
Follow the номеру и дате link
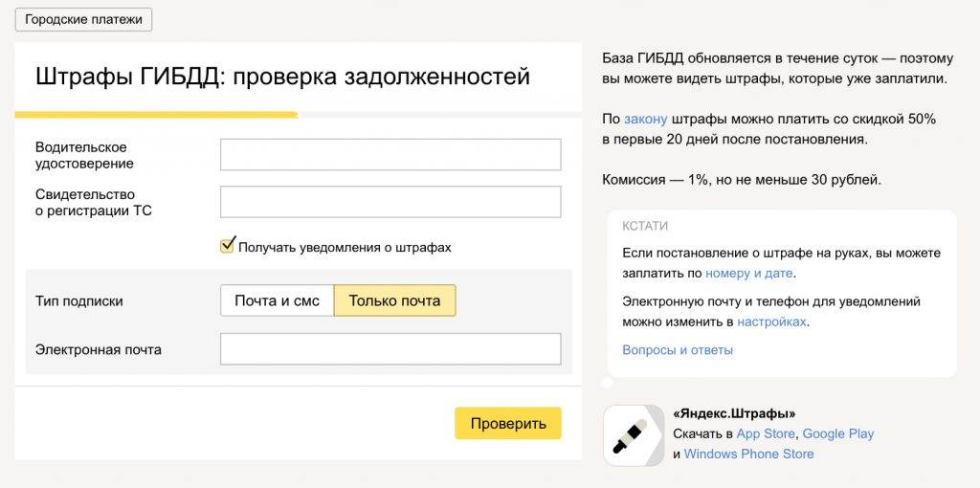[x=749, y=273]
